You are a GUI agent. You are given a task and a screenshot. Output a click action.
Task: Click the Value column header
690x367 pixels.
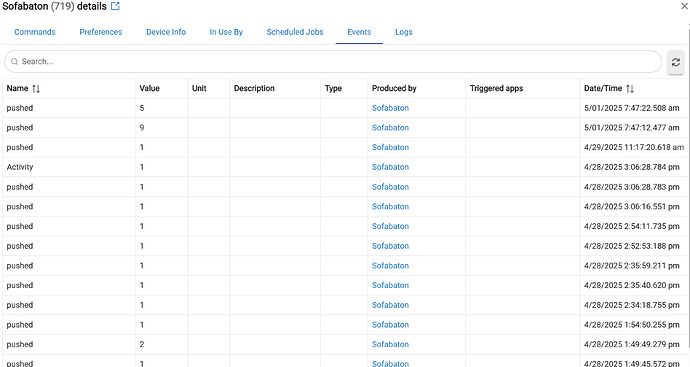coord(150,88)
